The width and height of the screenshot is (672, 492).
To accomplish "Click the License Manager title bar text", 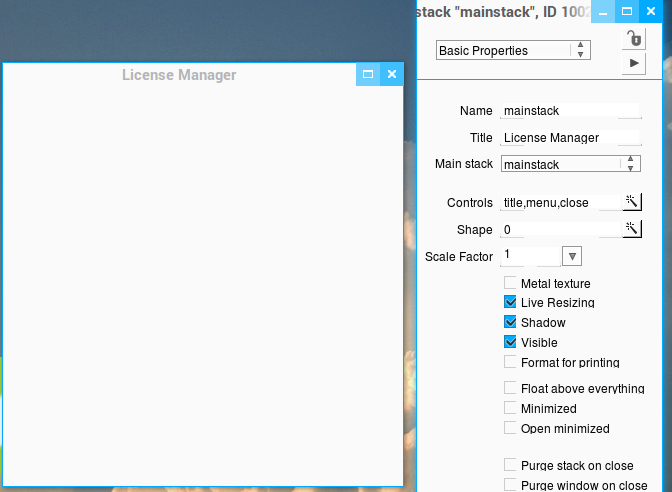I will pyautogui.click(x=179, y=75).
